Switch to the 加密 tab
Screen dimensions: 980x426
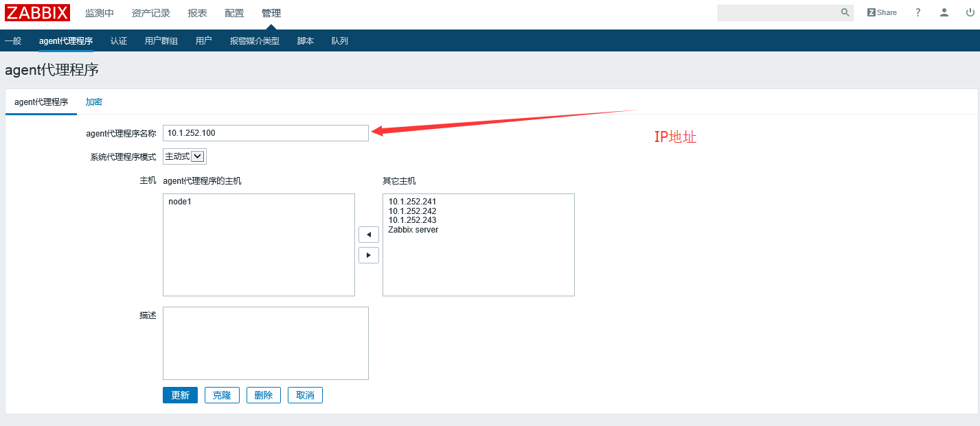tap(94, 102)
